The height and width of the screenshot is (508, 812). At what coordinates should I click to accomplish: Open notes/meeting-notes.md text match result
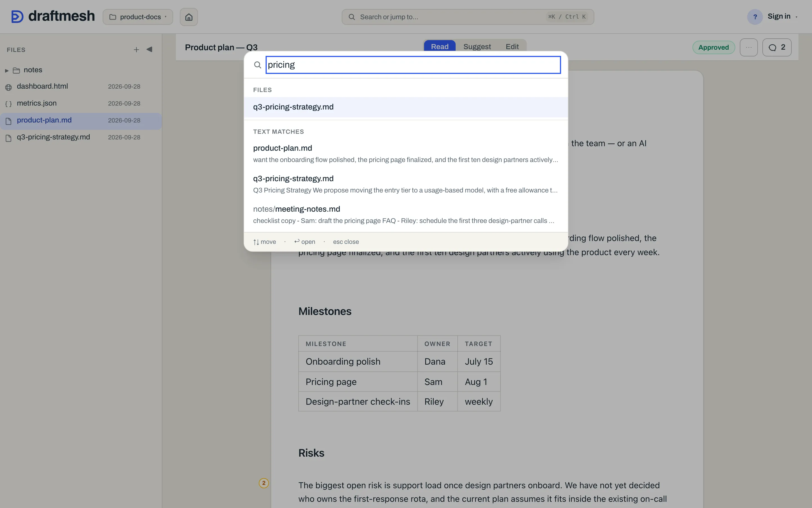click(x=406, y=215)
